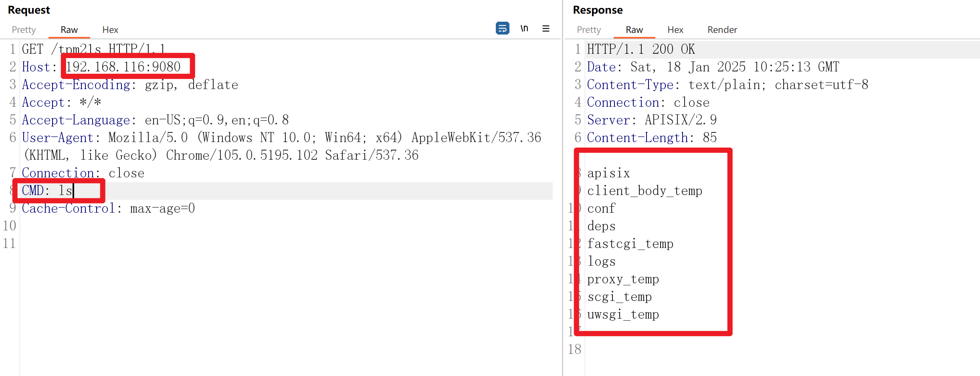Screen dimensions: 980x376
Task: Click Connection: close in the response
Action: point(648,102)
